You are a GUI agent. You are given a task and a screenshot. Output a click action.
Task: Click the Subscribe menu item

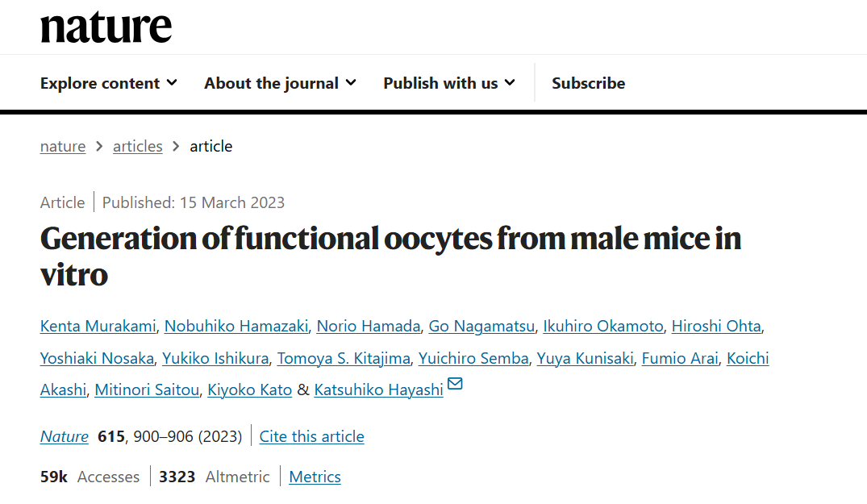point(588,83)
